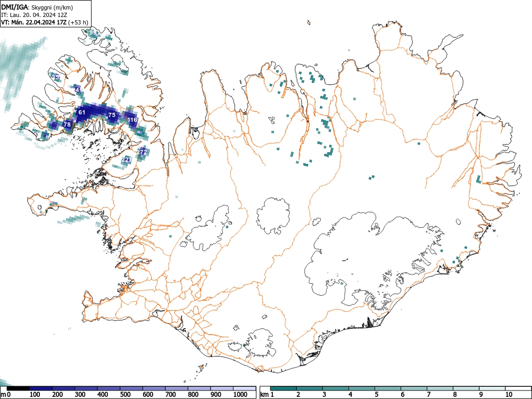Select the 'IT: Lau. 20. 04. 2024 12Z' line
Screen dimensions: 532x399
coord(33,15)
